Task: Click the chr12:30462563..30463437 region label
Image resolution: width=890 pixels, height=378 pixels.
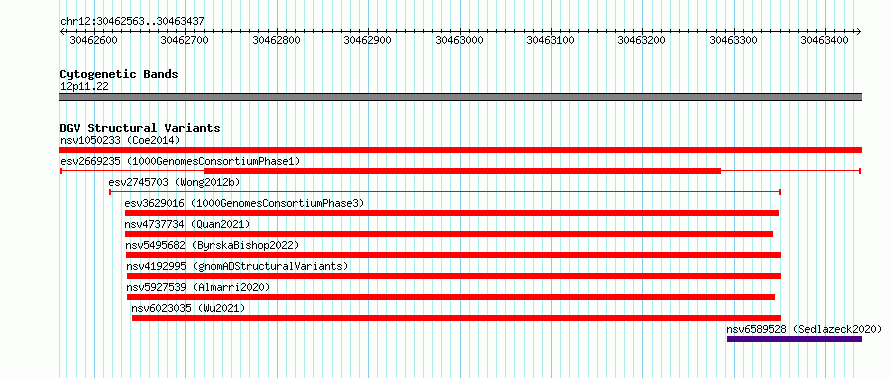Action: (132, 22)
